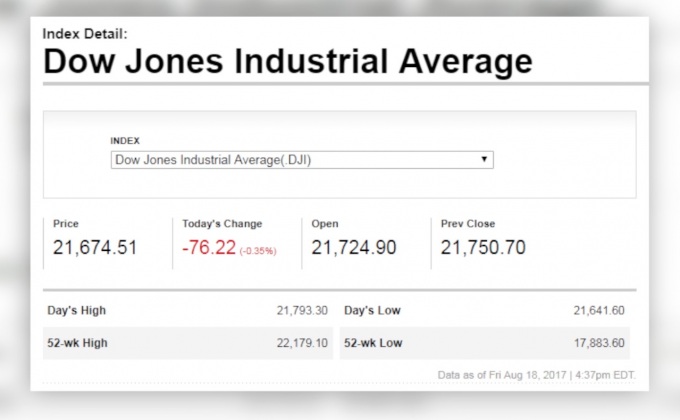
Task: Click the (-0.35%) percentage change
Action: click(259, 249)
